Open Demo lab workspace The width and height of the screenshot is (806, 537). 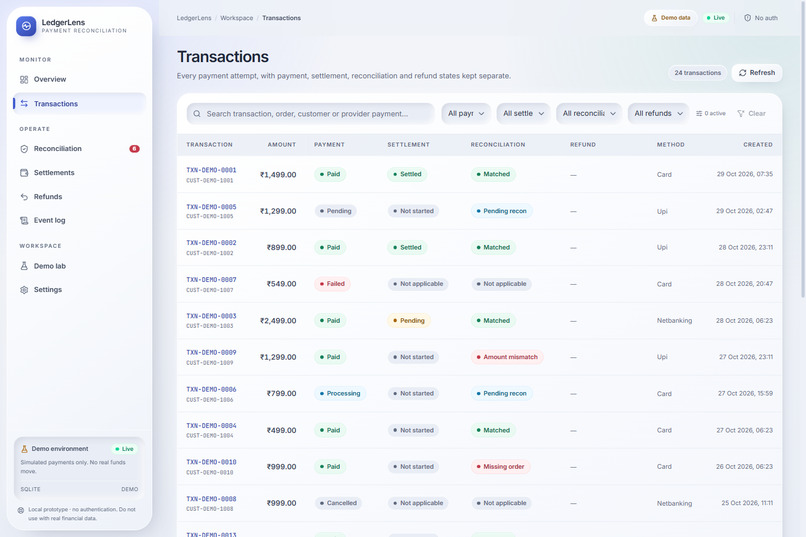[80, 266]
